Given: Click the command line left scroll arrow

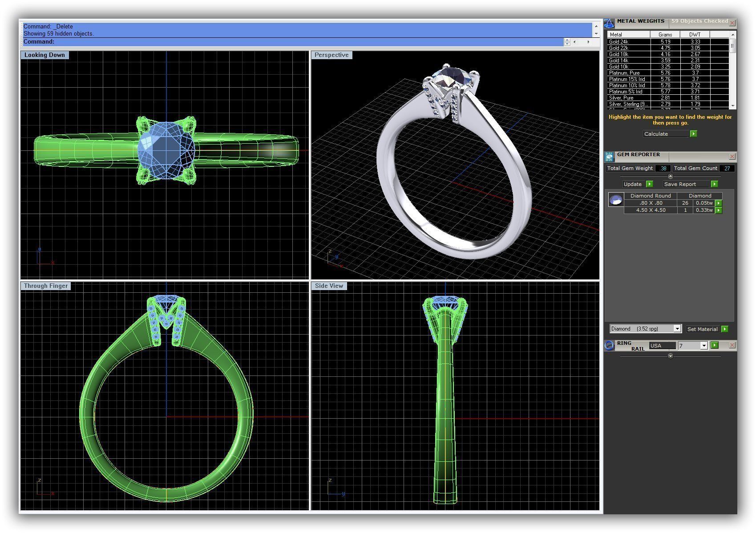Looking at the screenshot, I should 574,42.
